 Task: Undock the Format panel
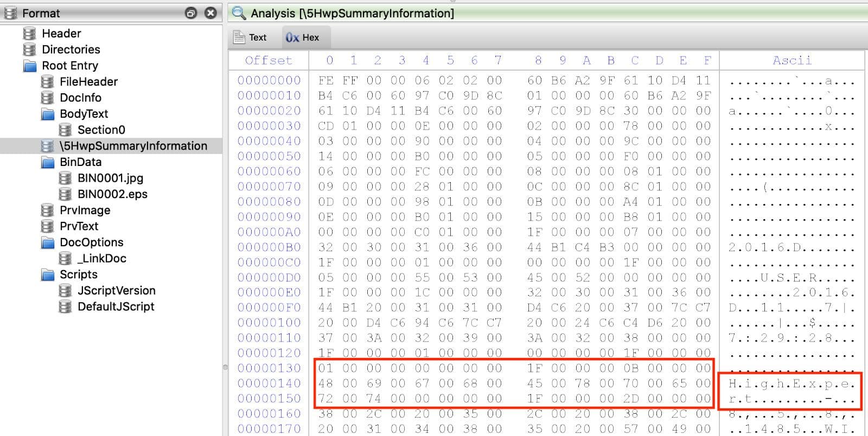[191, 13]
